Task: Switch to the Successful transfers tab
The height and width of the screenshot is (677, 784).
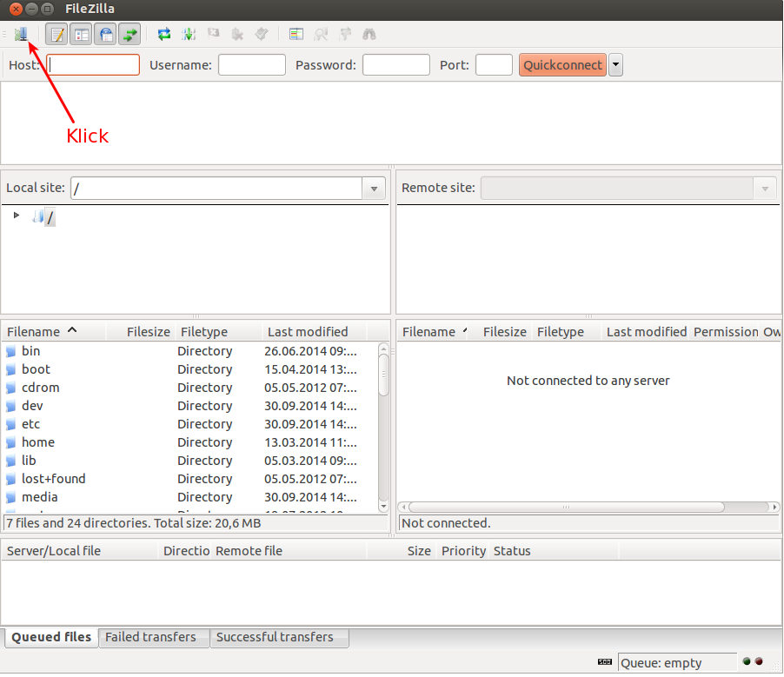Action: click(279, 637)
